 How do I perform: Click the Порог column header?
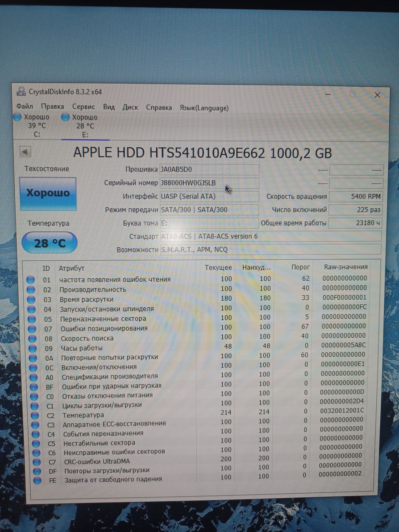point(301,267)
